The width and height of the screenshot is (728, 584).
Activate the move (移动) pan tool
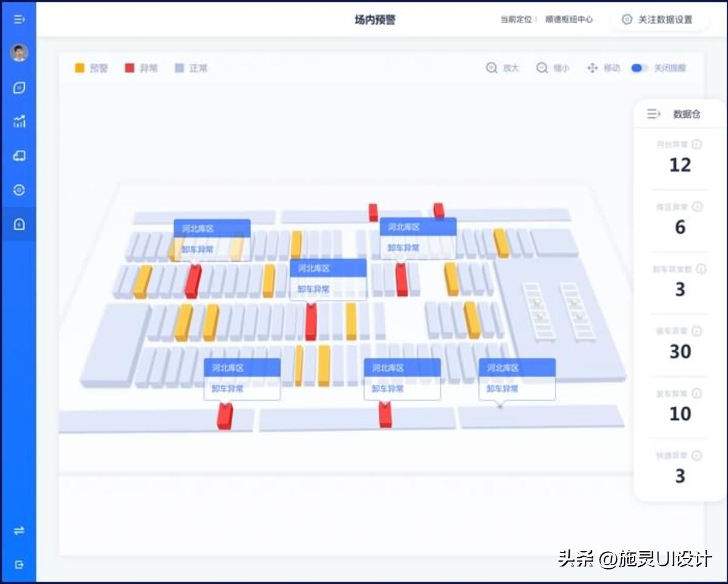tap(604, 68)
